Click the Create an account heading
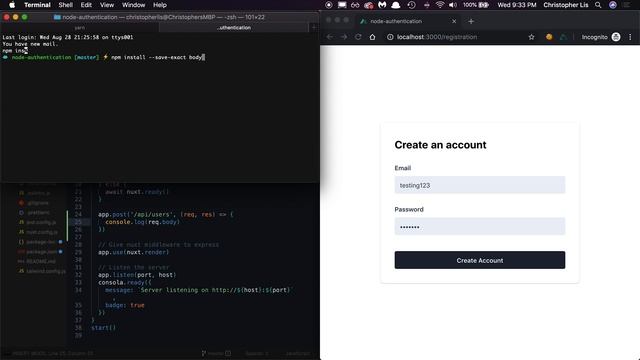640x360 pixels. click(x=440, y=145)
